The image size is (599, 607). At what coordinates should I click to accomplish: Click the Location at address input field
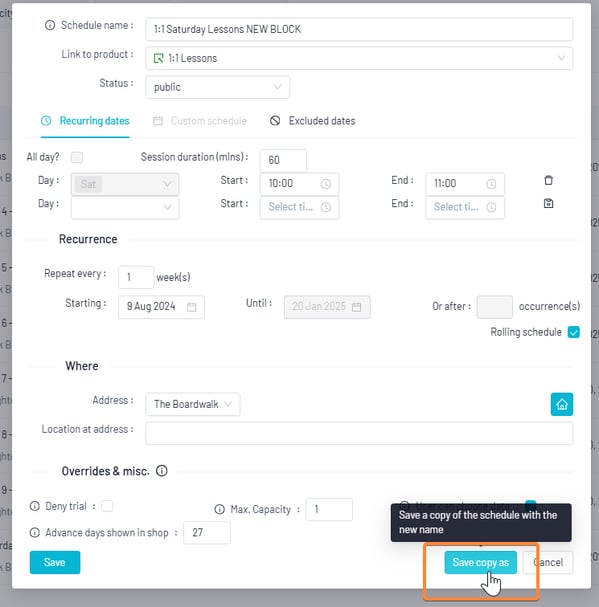[359, 434]
